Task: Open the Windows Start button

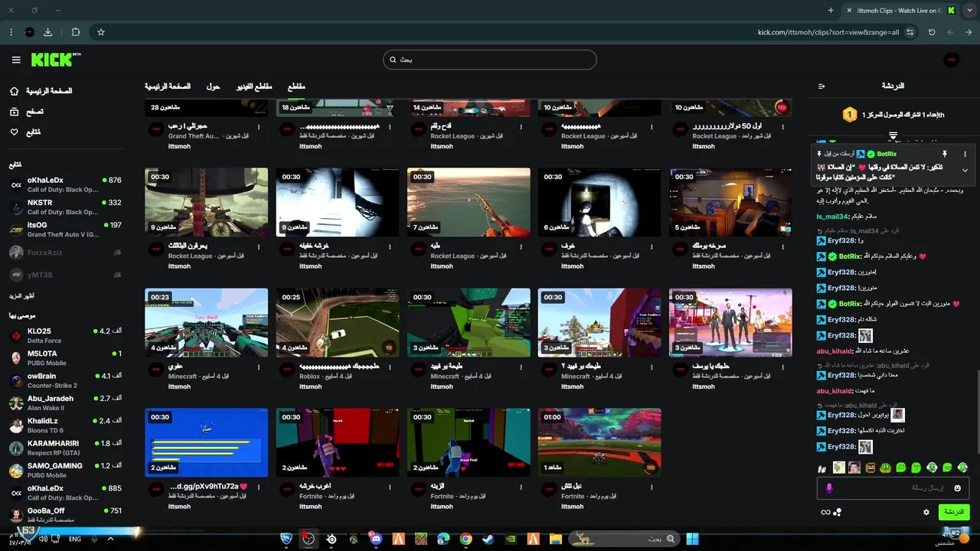Action: coord(692,539)
